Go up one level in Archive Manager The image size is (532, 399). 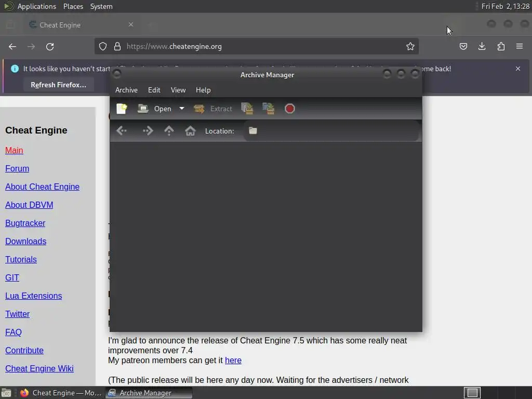pyautogui.click(x=169, y=131)
